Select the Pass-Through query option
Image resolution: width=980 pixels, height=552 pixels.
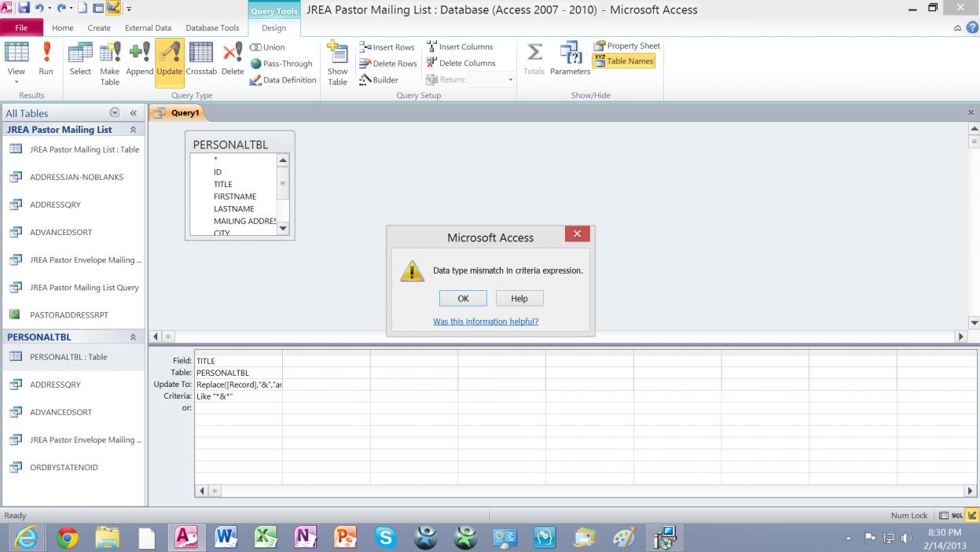[x=281, y=64]
